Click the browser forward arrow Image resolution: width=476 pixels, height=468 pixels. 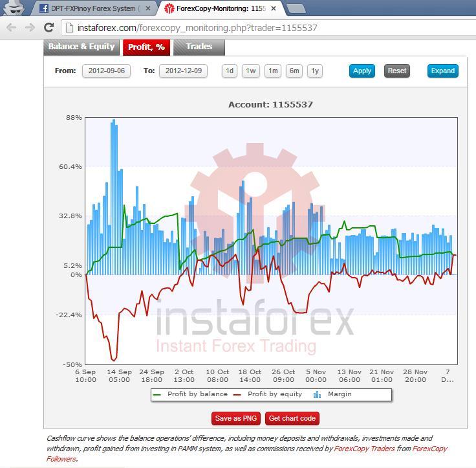click(x=30, y=28)
